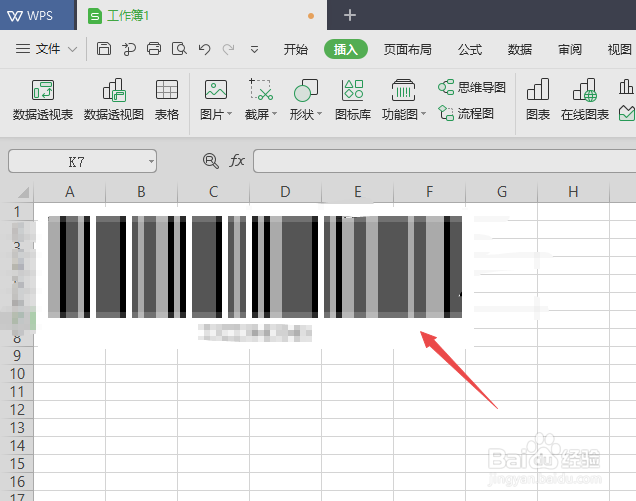Screen dimensions: 636x501
Task: Expand the 文件 menu dropdown arrow
Action: pos(73,50)
